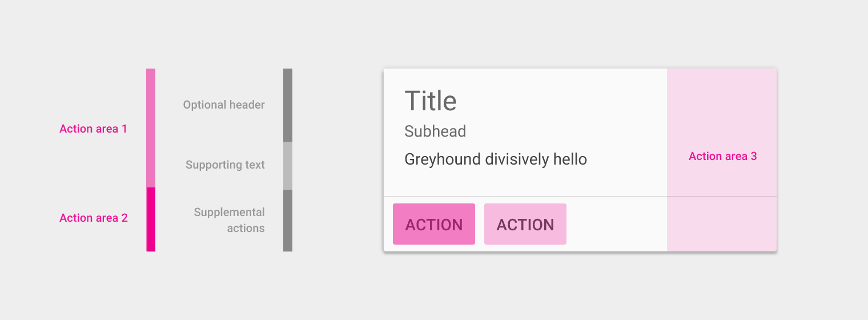Click the light pink Action area 1 bar
The image size is (868, 320).
coord(151,128)
